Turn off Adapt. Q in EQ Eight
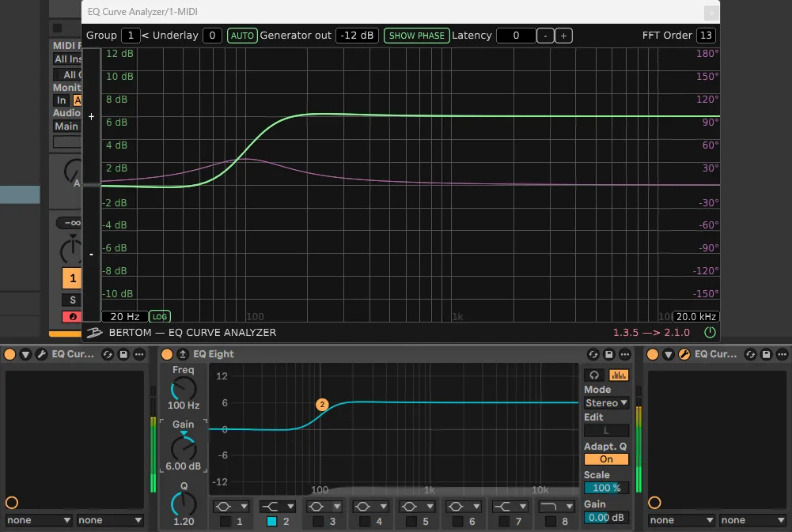This screenshot has height=532, width=792. 606,458
